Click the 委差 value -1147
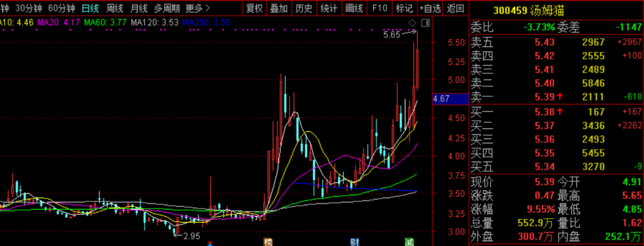Viewport: 644px width, 246px height. click(629, 27)
